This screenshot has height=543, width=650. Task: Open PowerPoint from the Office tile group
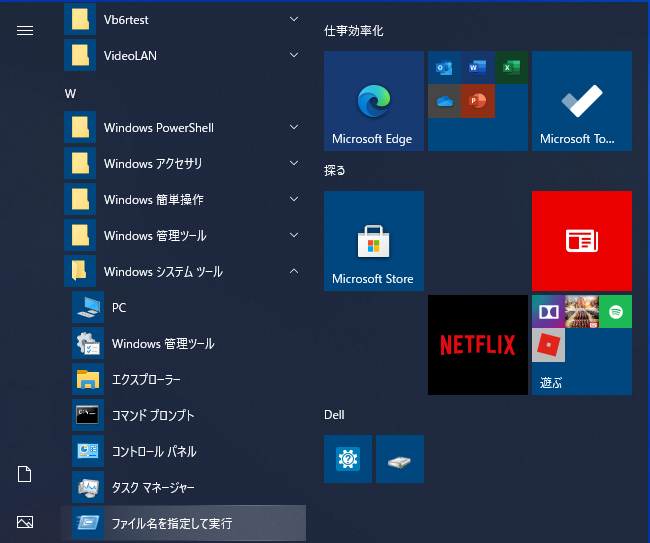pos(478,101)
